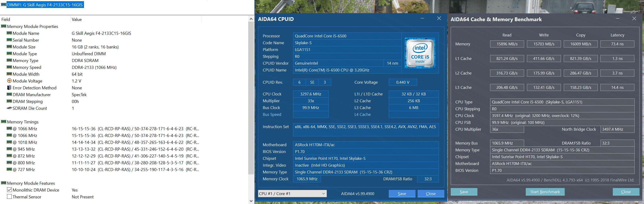Click Save in Cache & Memory Benchmark
The image size is (644, 204).
tap(464, 192)
